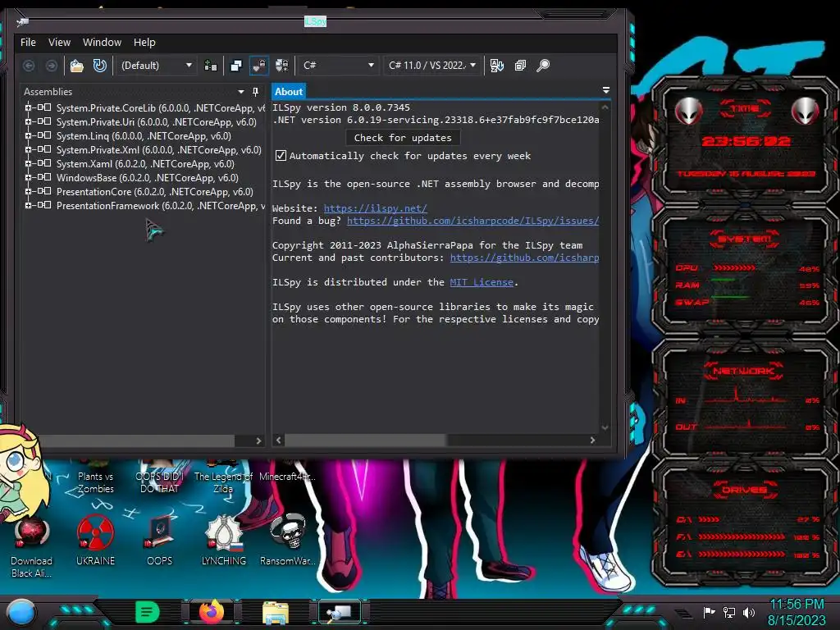Pin the Assemblies panel
Viewport: 840px width, 630px height.
256,92
